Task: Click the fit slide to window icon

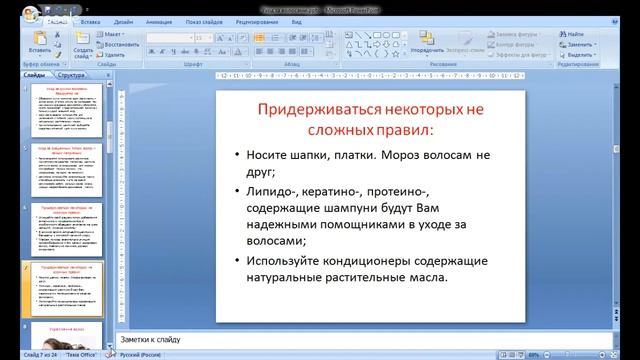Action: [x=613, y=355]
